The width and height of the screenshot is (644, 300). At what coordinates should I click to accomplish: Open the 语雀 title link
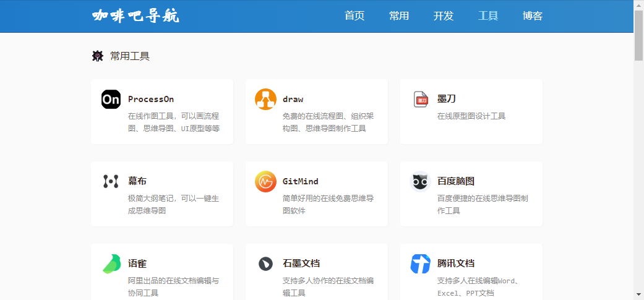(x=137, y=264)
